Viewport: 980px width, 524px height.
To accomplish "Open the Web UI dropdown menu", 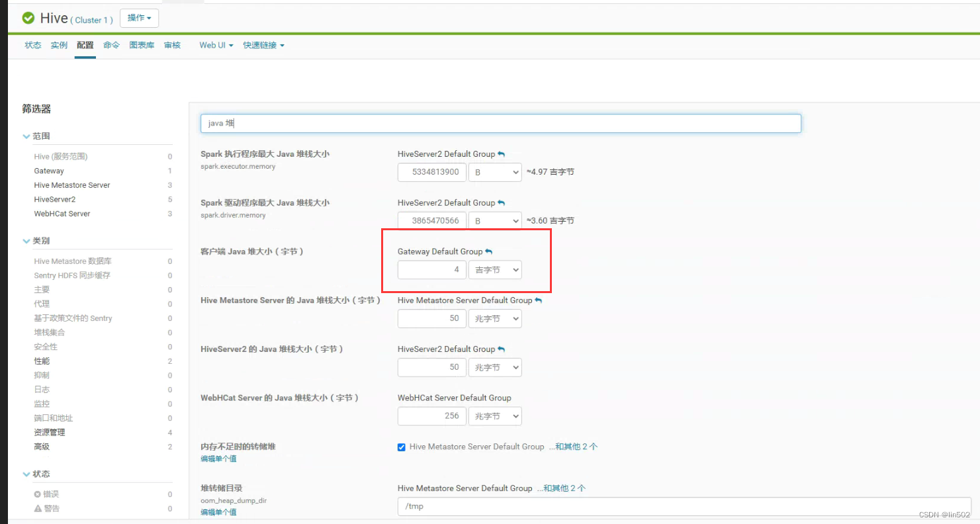I will pos(216,45).
